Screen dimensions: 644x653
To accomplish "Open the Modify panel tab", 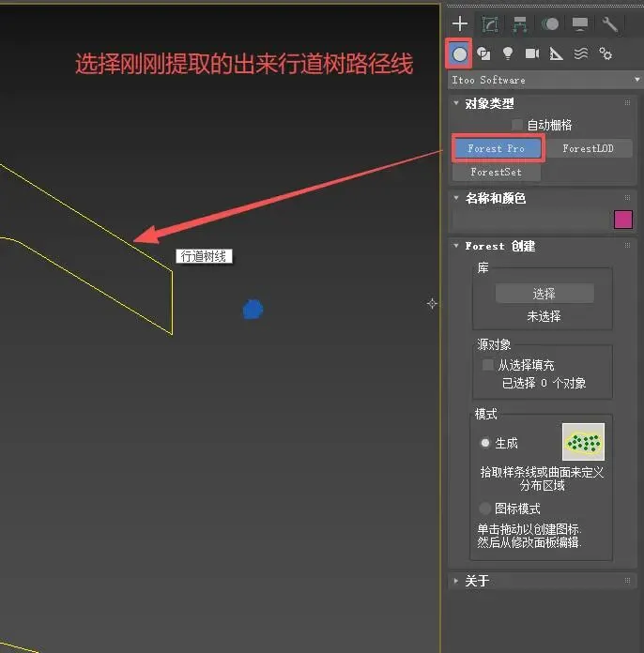I will 490,24.
